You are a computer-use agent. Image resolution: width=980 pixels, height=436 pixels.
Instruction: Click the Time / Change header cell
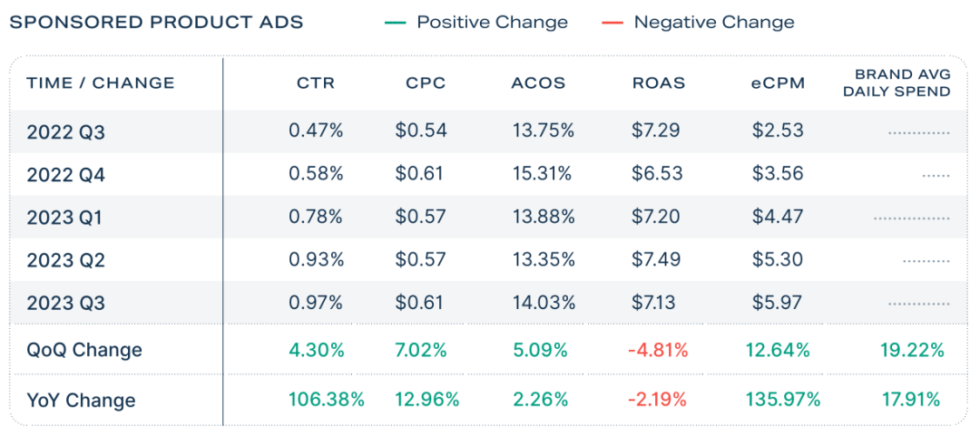point(101,83)
